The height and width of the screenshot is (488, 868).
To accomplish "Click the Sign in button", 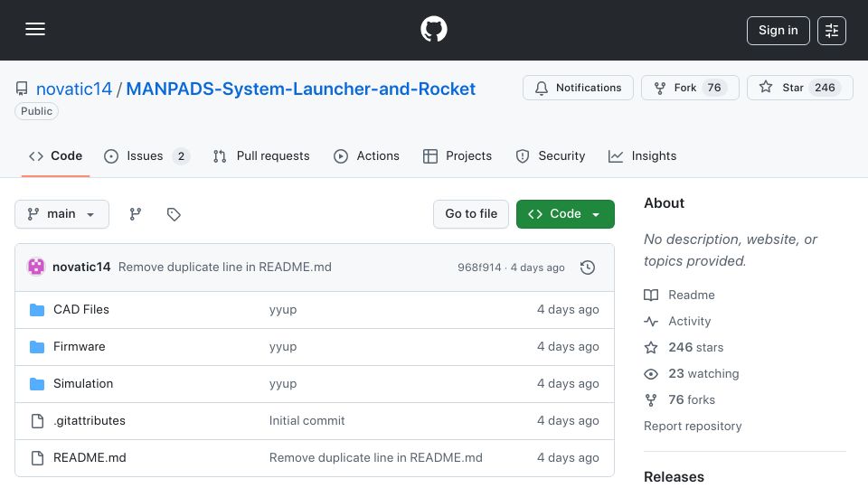I will coord(778,31).
